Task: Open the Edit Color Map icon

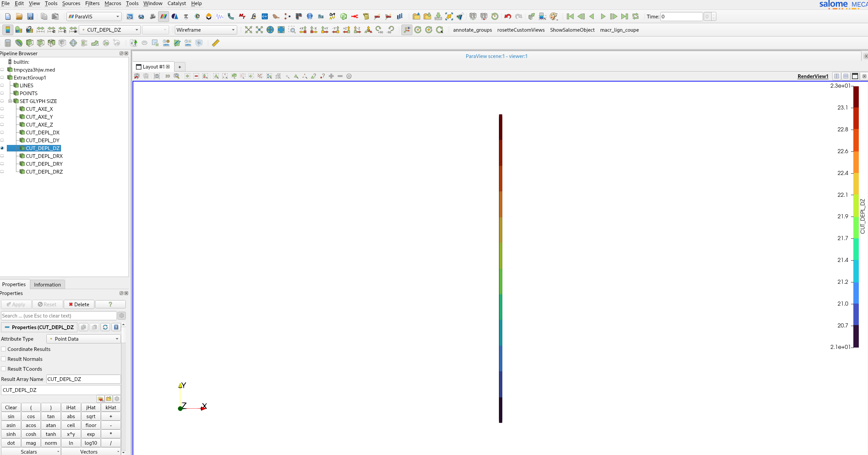Action: tap(19, 30)
